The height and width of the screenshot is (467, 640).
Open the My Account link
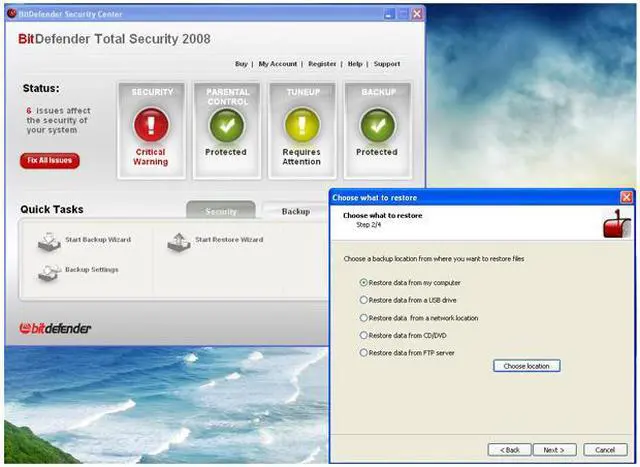(x=277, y=64)
